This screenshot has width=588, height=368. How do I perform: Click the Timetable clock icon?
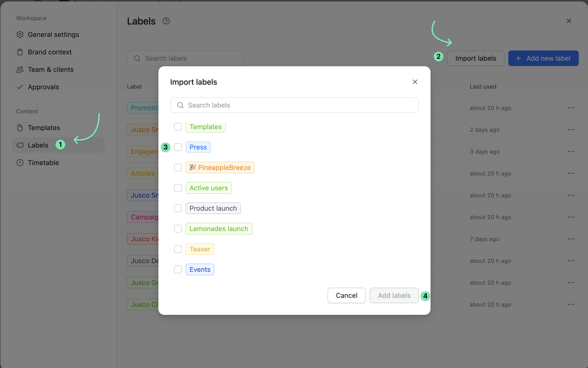(x=20, y=163)
